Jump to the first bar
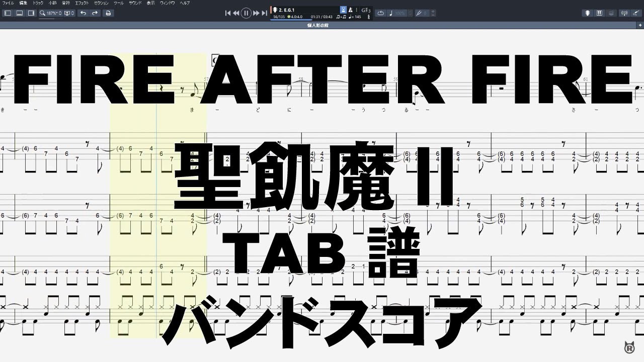This screenshot has height=362, width=644. [x=228, y=13]
